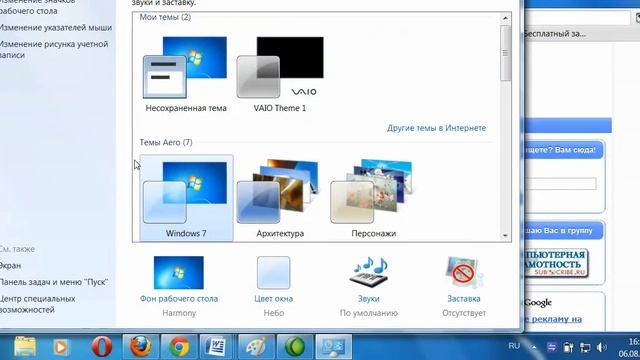Open Изменение указателей мыши link
This screenshot has height=360, width=640.
(56, 28)
